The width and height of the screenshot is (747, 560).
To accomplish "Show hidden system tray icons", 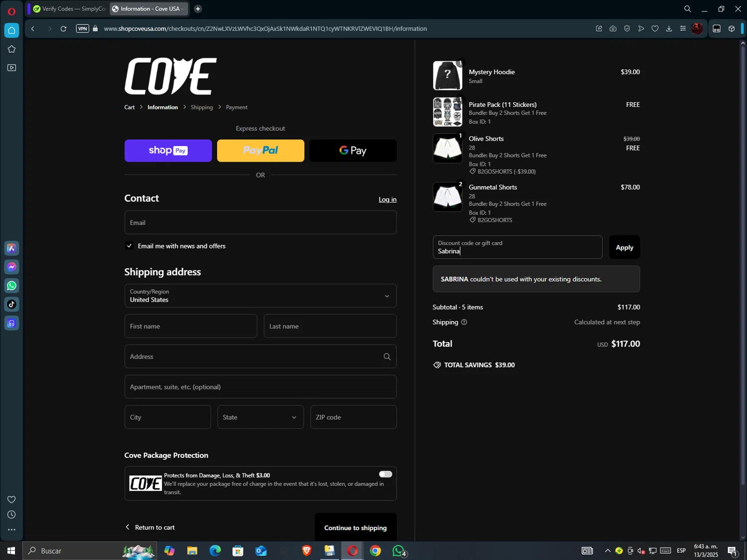I will (x=608, y=551).
